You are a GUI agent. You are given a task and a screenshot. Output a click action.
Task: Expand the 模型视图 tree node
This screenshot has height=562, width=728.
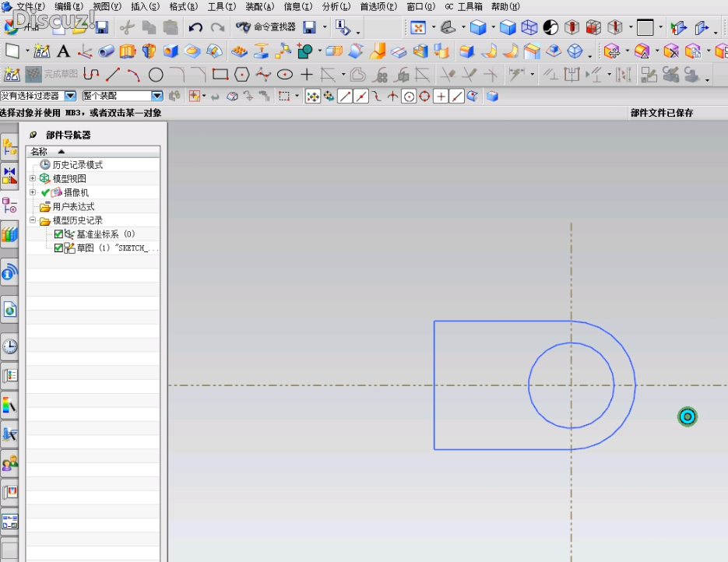coord(33,178)
